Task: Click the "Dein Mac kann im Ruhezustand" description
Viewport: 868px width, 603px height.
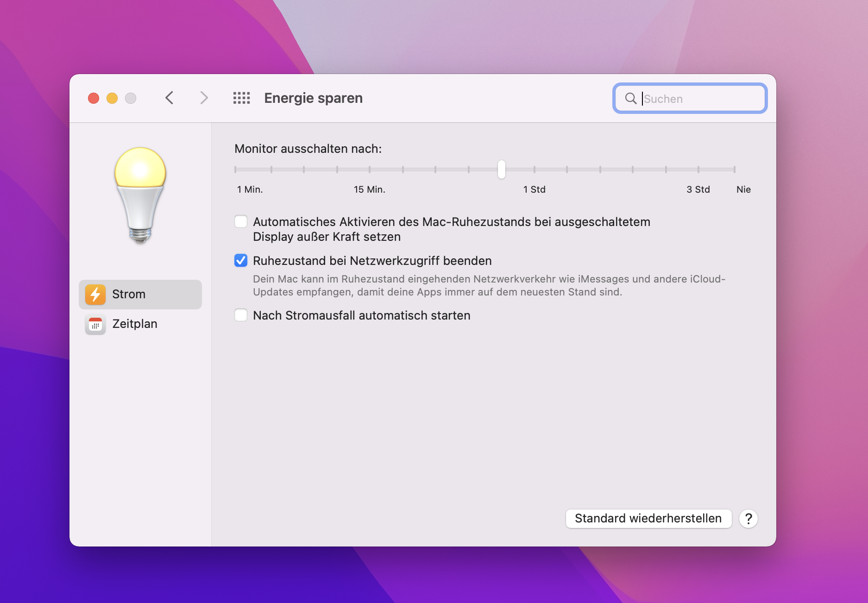Action: pos(489,285)
